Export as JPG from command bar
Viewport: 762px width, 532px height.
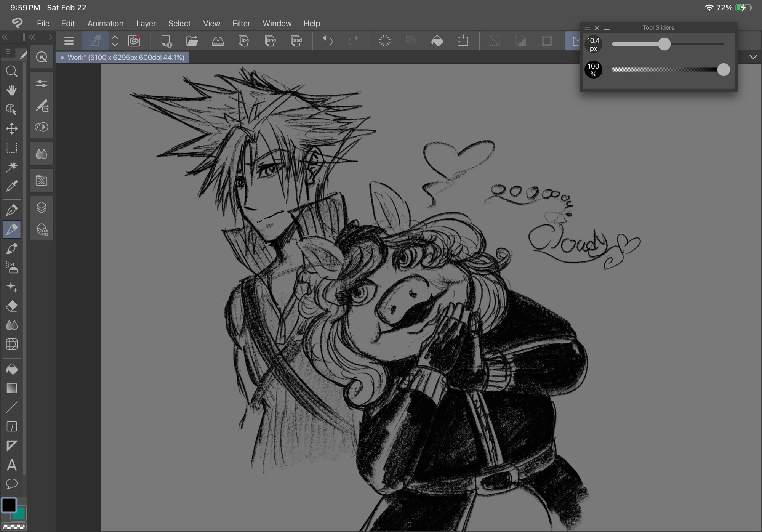coord(244,41)
